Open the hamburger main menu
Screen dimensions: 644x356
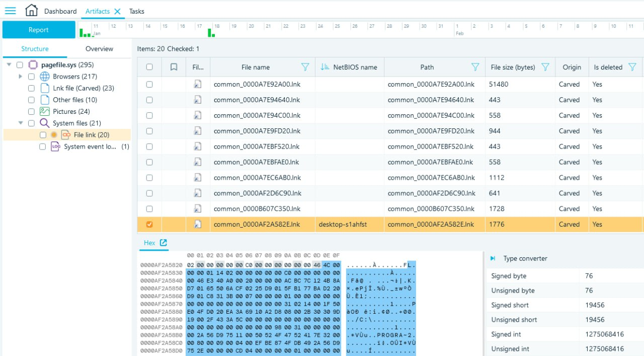(10, 11)
